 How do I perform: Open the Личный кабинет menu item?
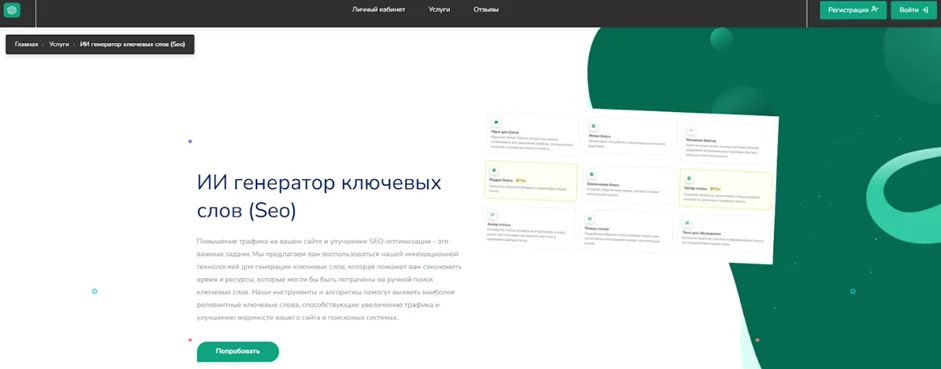378,10
